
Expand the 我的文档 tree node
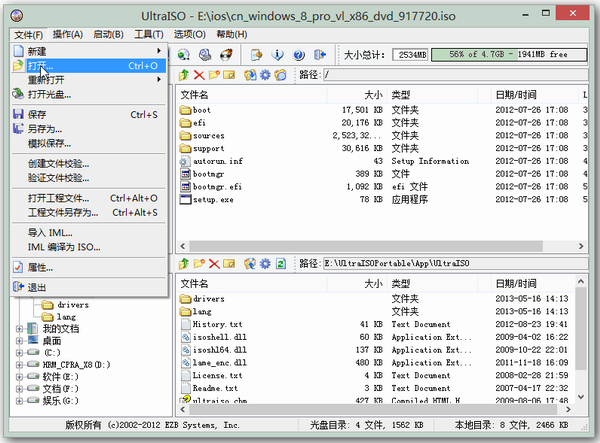[x=19, y=329]
